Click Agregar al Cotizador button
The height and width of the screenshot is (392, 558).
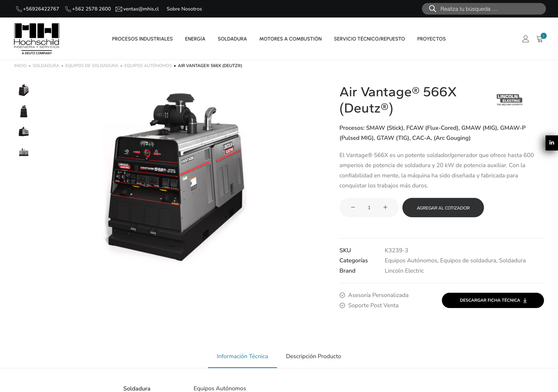443,208
